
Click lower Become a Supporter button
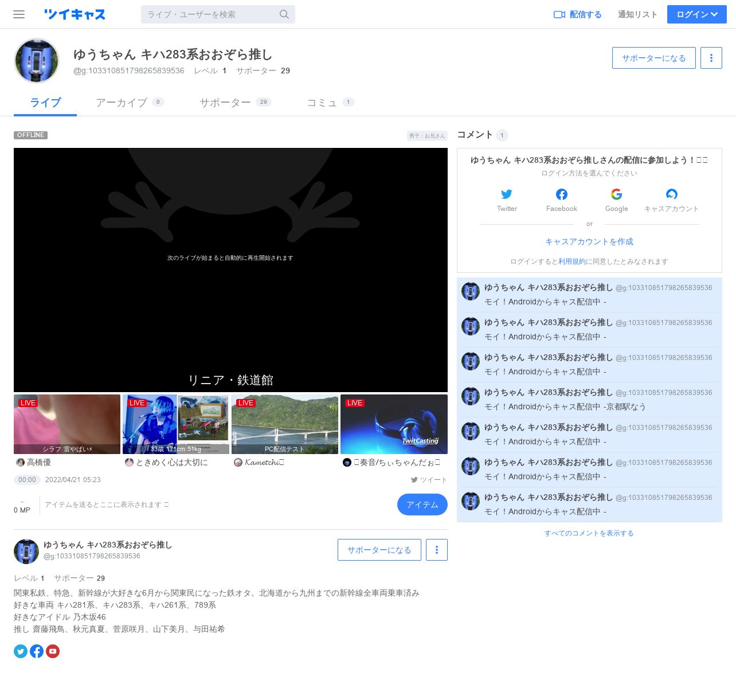pyautogui.click(x=379, y=550)
